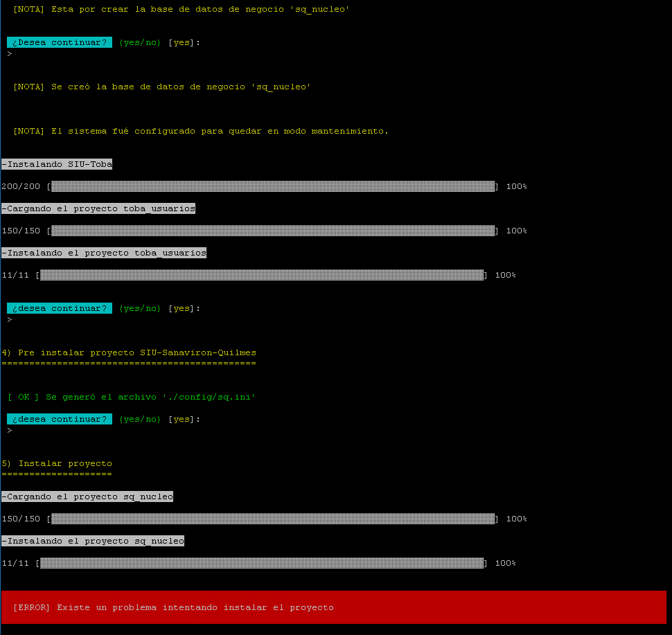Click the note 'Esta por crear la base de datos'

182,10
